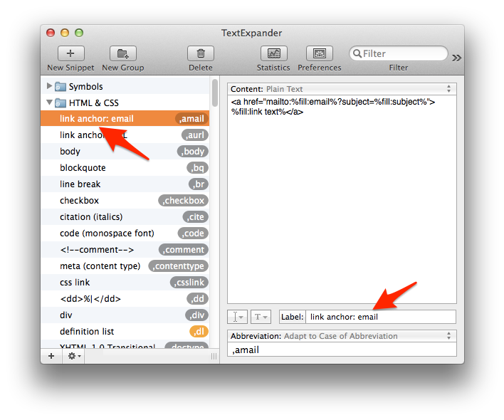Click the 'Symbols' group label

coord(86,87)
